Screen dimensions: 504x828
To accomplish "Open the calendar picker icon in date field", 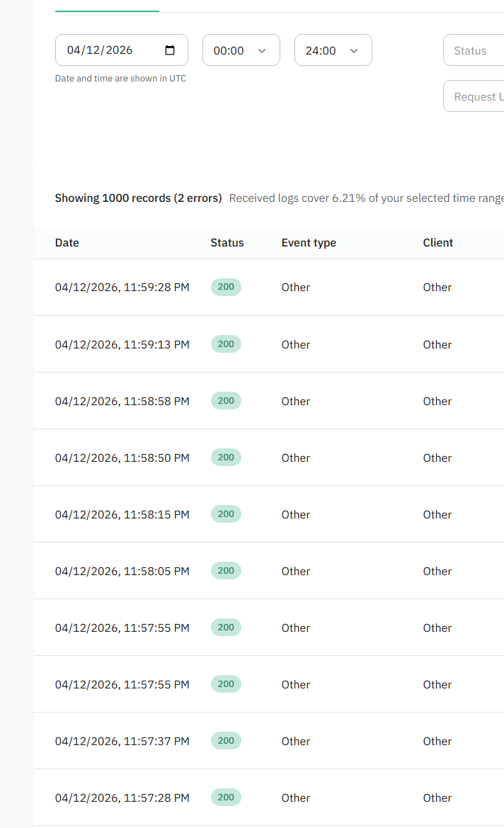I will [x=170, y=50].
